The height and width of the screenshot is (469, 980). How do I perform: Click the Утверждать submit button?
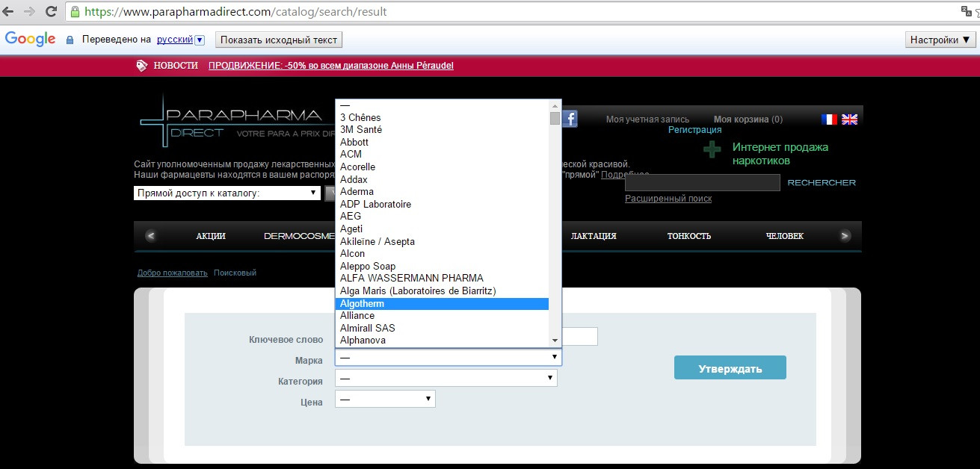point(730,367)
